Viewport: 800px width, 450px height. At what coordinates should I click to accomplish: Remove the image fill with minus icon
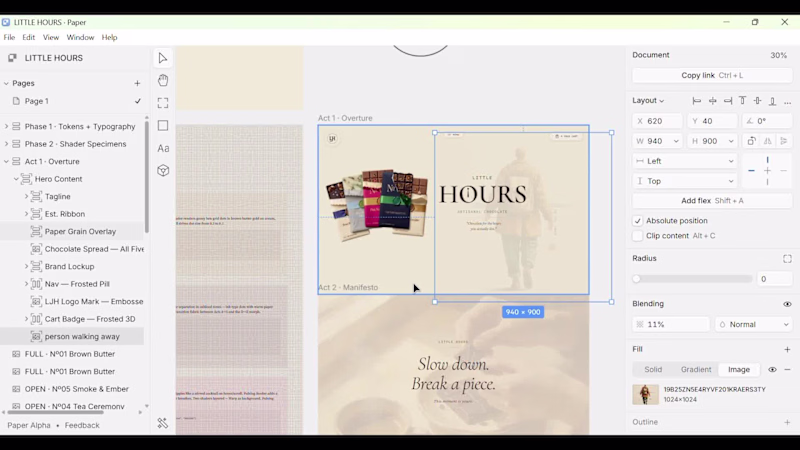pos(787,369)
